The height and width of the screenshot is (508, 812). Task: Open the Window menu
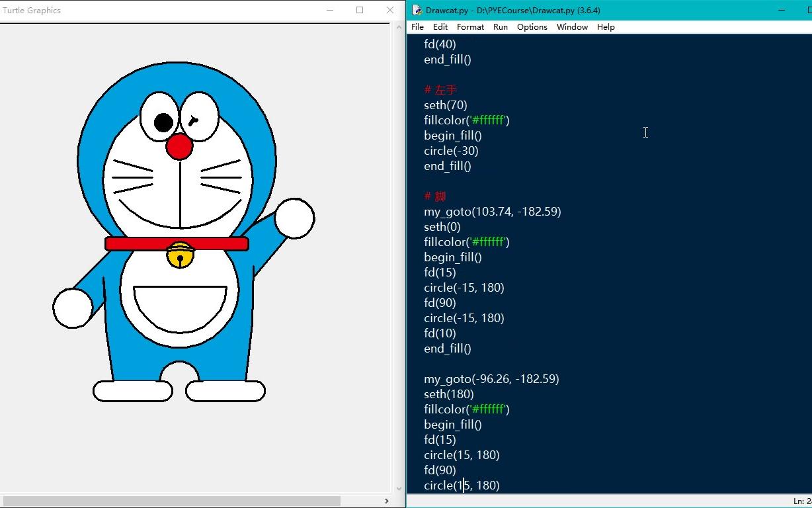pyautogui.click(x=572, y=27)
